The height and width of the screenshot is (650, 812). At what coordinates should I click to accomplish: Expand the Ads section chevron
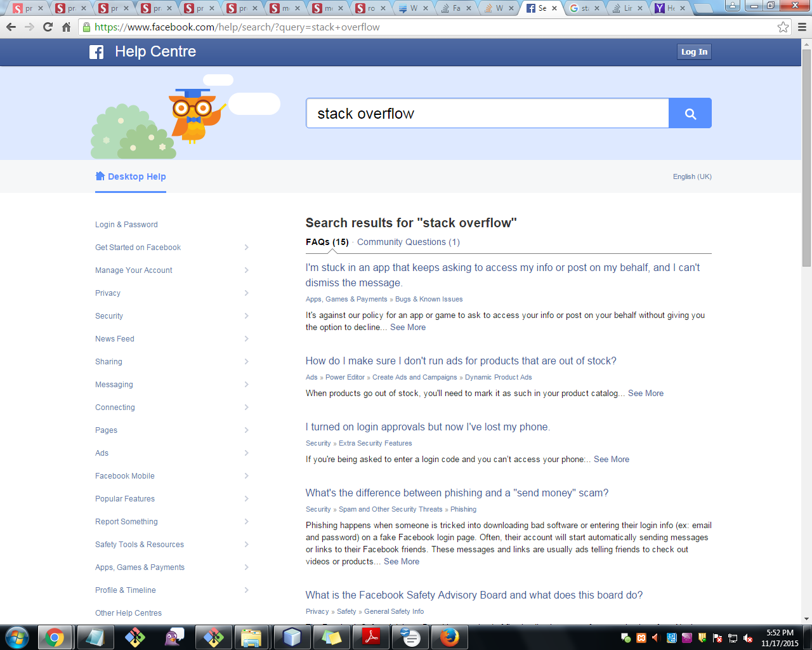[x=247, y=453]
